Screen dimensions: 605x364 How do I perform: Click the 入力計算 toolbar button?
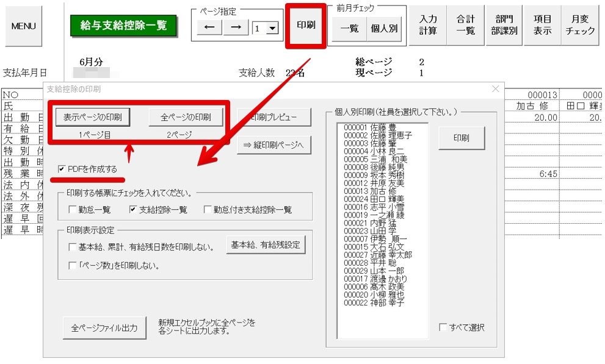(x=428, y=26)
